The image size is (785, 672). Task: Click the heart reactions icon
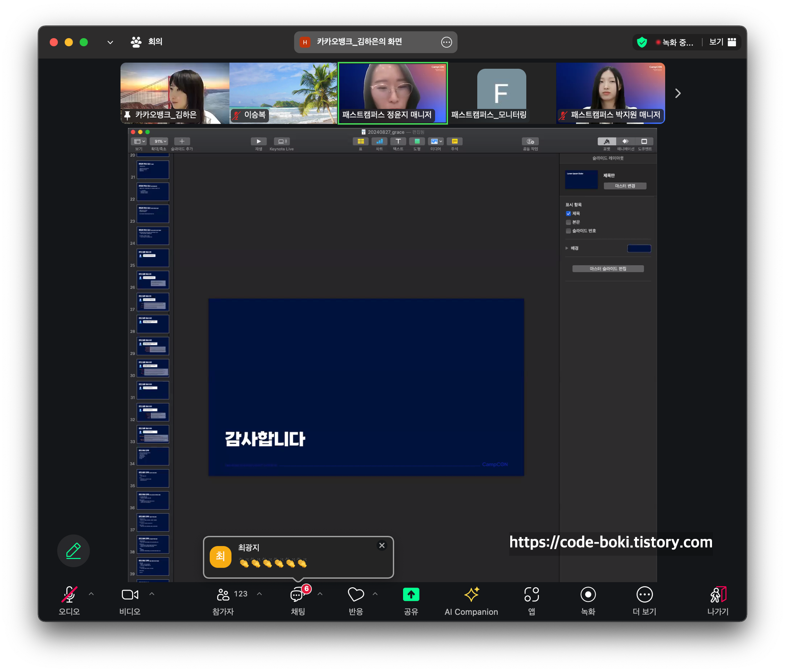(356, 594)
